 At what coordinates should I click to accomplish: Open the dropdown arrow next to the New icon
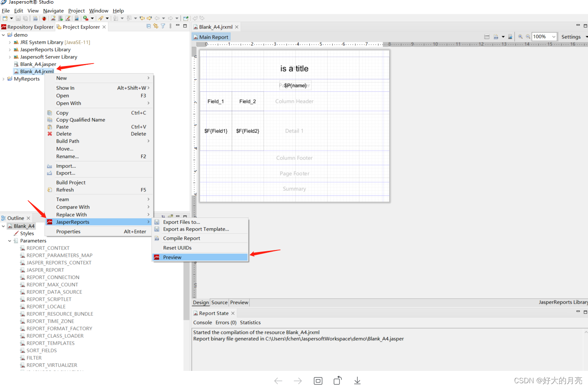point(12,18)
